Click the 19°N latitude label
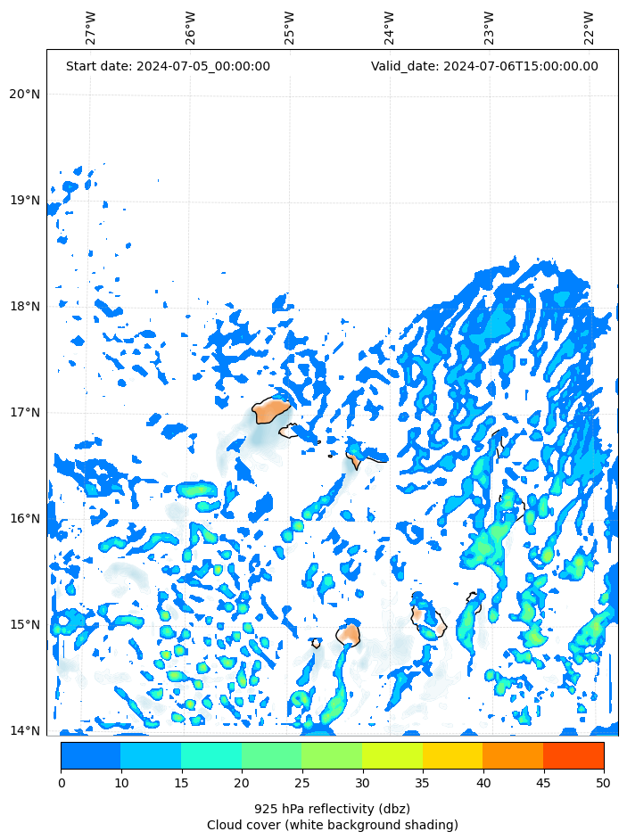 click(x=25, y=201)
